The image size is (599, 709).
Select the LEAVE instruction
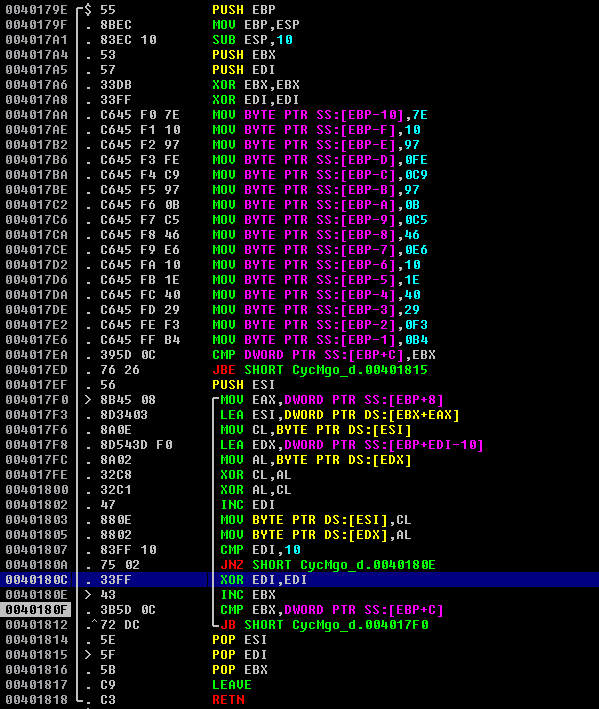coord(232,685)
